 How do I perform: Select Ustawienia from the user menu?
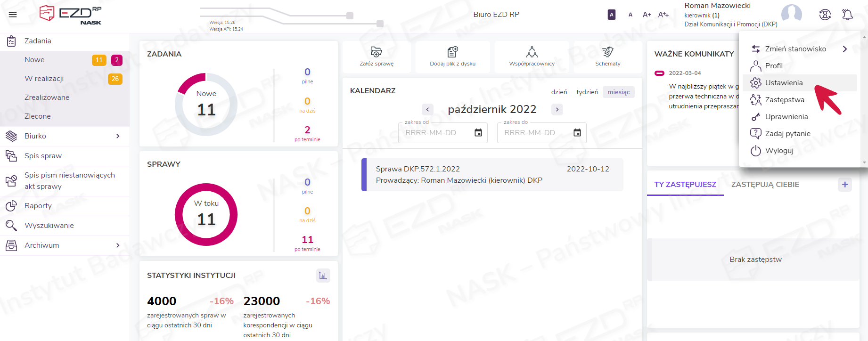[784, 83]
